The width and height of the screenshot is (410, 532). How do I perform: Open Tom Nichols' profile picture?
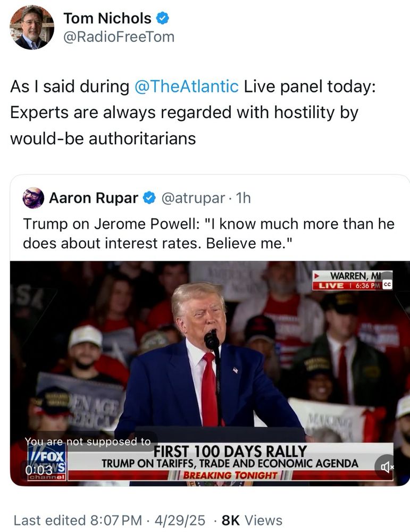[32, 27]
